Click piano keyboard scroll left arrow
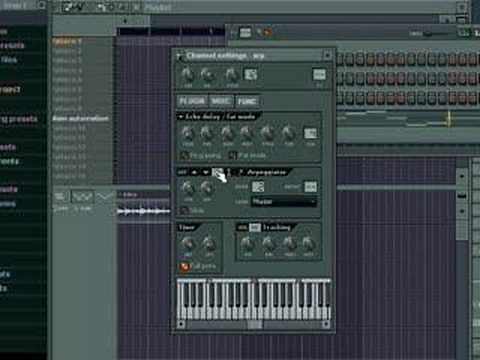Screen dimensions: 480x360 tap(181, 324)
